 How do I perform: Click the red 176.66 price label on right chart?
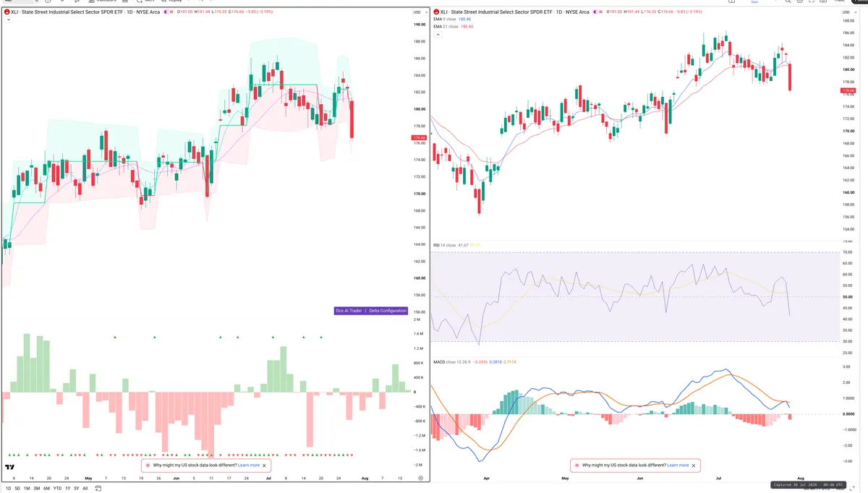[849, 90]
